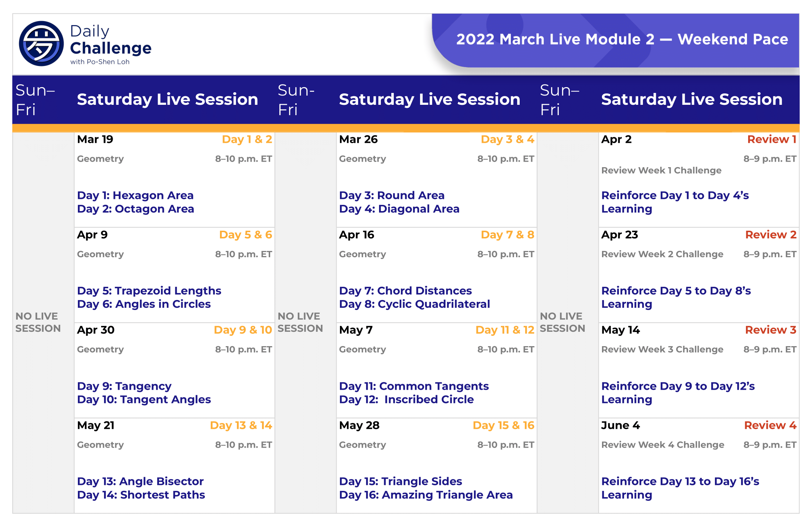Click Reinforce Day 9 to Day 12's Learning

click(678, 393)
